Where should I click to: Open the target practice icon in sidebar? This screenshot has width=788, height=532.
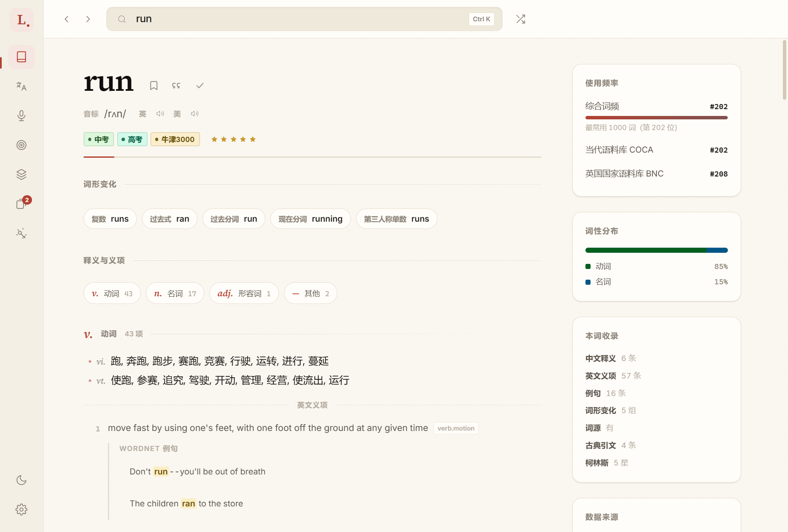[21, 145]
